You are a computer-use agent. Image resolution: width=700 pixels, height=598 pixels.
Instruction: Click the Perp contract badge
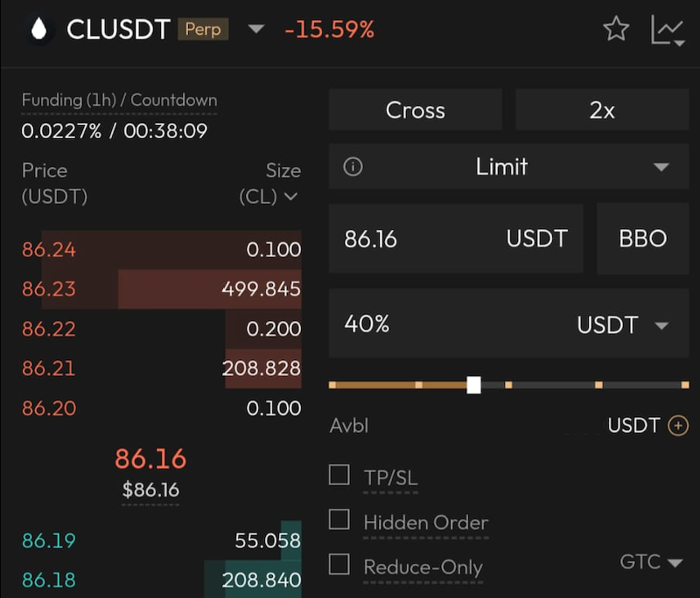pyautogui.click(x=203, y=29)
